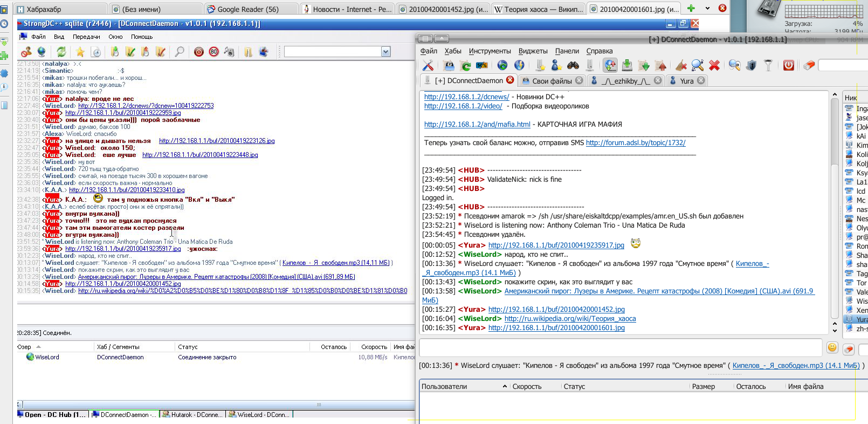Click the green refresh arrows icon in StrongDC++
Screen dimensions: 868x424
[61, 52]
